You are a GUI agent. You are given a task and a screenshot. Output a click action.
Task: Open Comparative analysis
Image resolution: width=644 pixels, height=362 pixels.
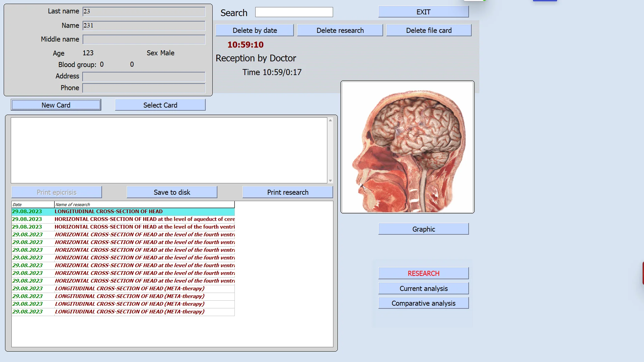(423, 303)
